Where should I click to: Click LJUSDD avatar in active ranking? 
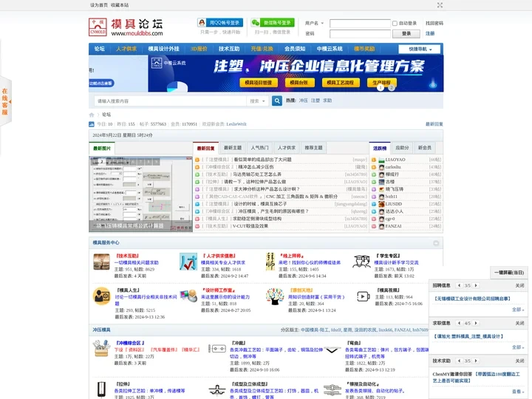(x=382, y=204)
